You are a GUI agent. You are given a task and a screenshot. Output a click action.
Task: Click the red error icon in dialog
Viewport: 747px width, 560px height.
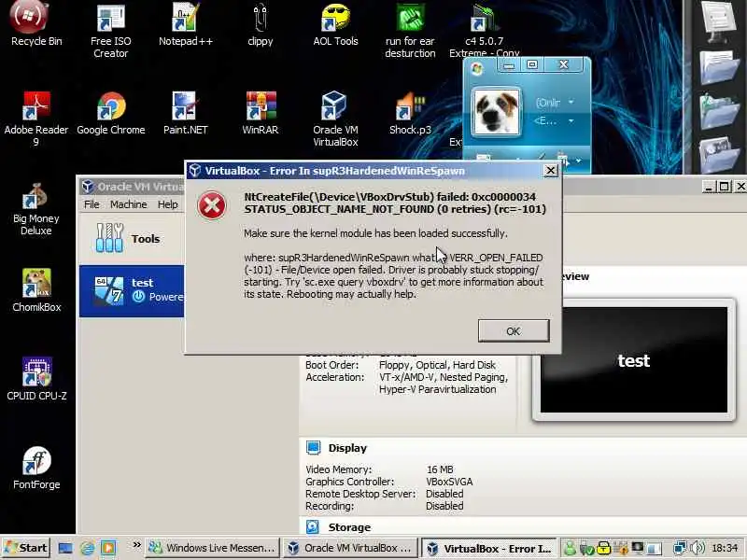212,205
